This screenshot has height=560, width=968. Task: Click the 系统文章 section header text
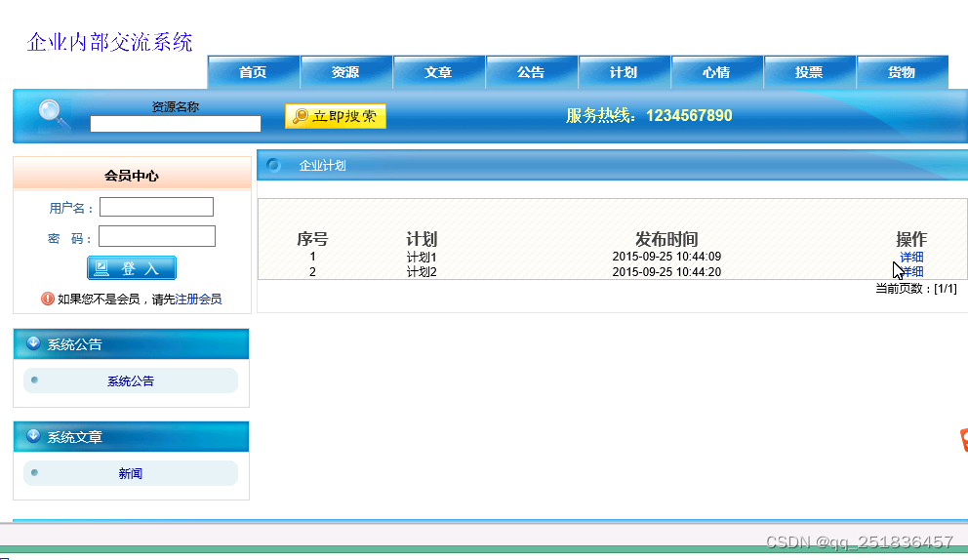[75, 437]
